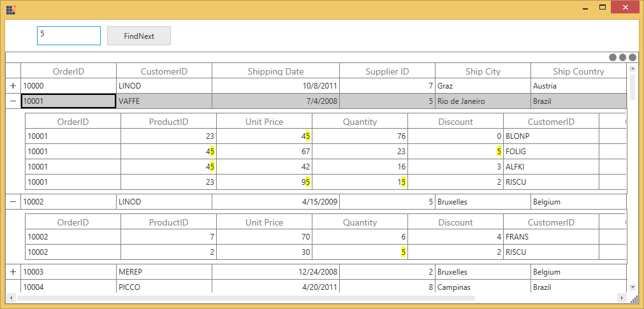
Task: Select the date cell 10/8/2011
Action: pos(276,86)
